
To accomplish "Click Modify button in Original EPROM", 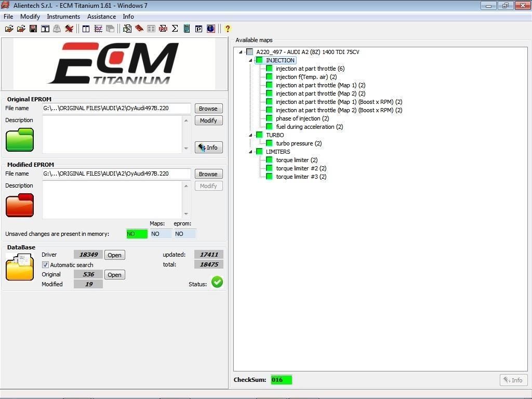I will (x=208, y=121).
